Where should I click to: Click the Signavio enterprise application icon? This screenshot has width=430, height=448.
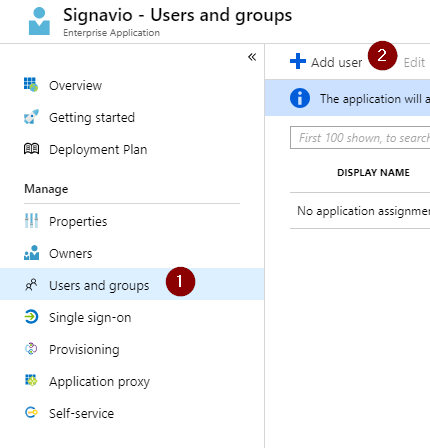click(x=39, y=21)
